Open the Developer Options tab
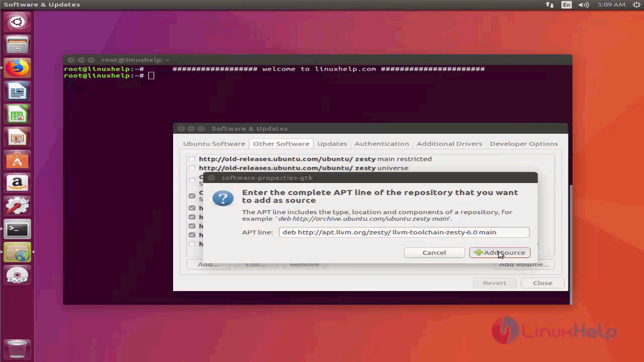Image resolution: width=644 pixels, height=362 pixels. (524, 144)
